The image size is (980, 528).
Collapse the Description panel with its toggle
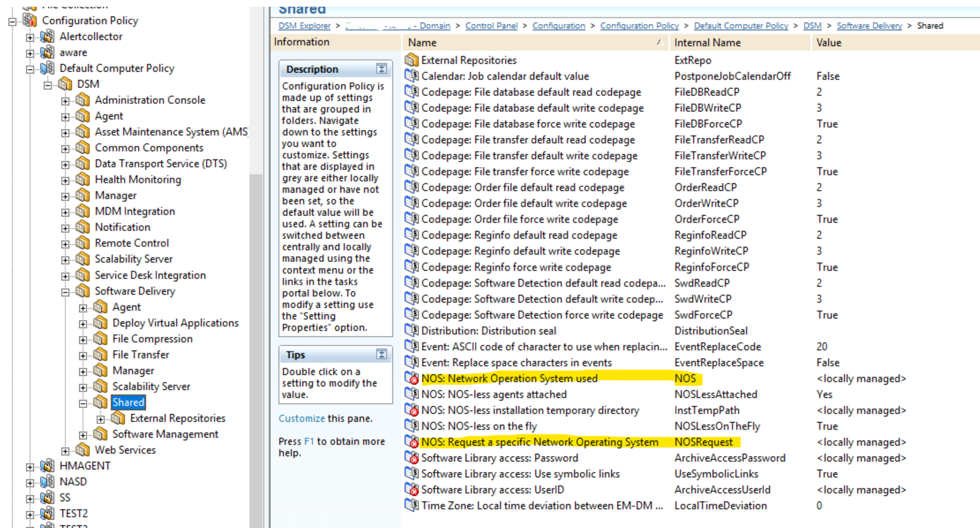(x=381, y=69)
